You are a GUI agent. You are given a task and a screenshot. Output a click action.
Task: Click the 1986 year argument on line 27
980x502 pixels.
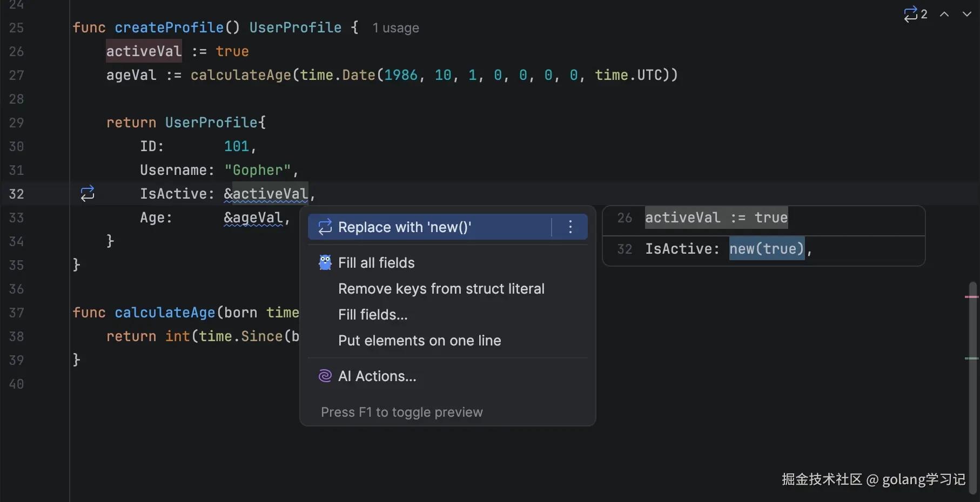click(401, 75)
